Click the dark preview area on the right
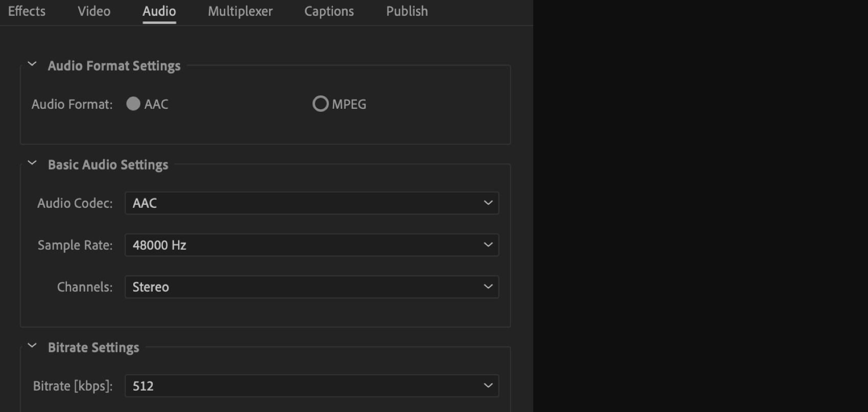Viewport: 868px width, 412px height. click(x=701, y=204)
